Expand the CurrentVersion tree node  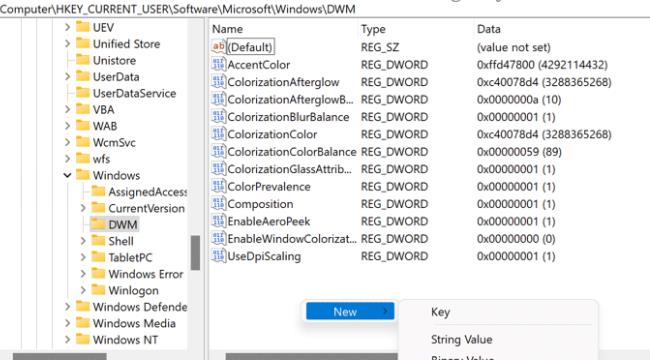pos(83,208)
